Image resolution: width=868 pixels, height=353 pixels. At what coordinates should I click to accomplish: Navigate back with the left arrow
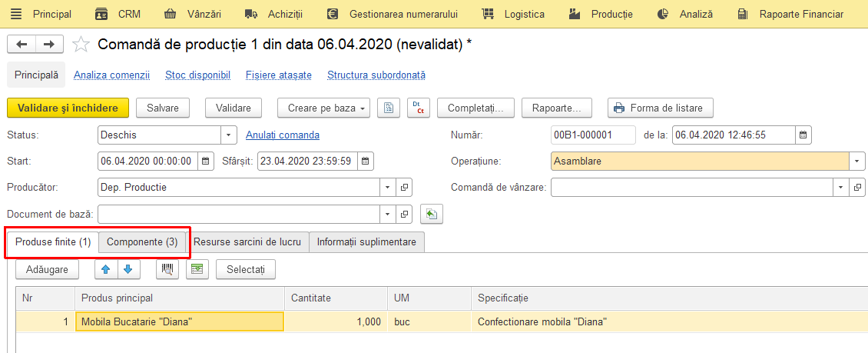[22, 45]
